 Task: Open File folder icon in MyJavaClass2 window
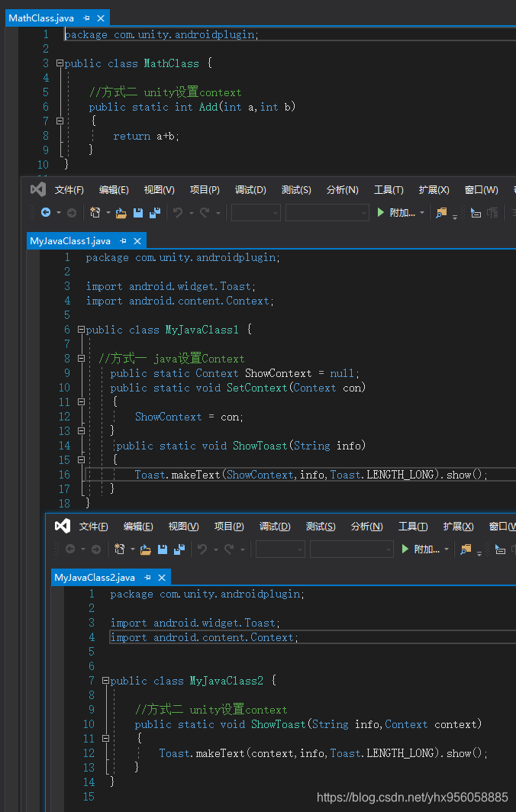tap(146, 549)
